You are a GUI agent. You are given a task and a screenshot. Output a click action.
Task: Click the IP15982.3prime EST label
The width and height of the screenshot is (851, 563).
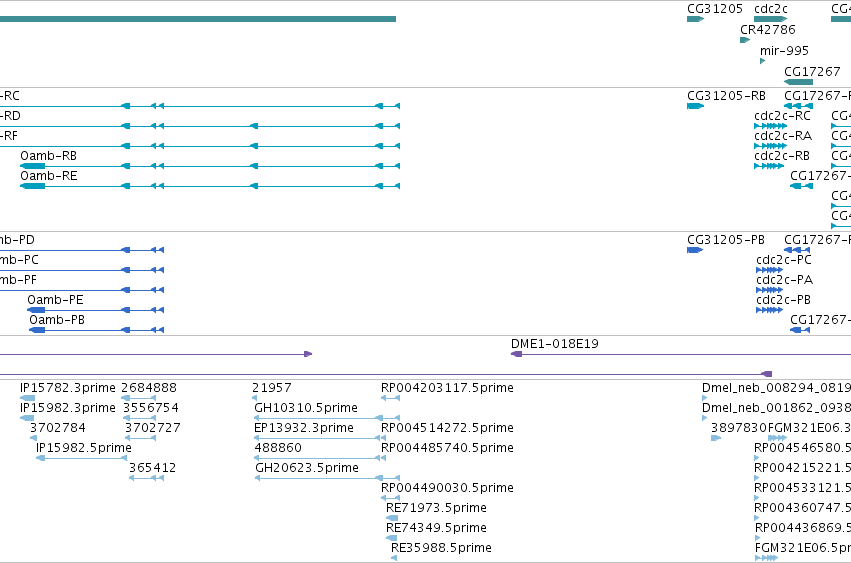pyautogui.click(x=67, y=408)
